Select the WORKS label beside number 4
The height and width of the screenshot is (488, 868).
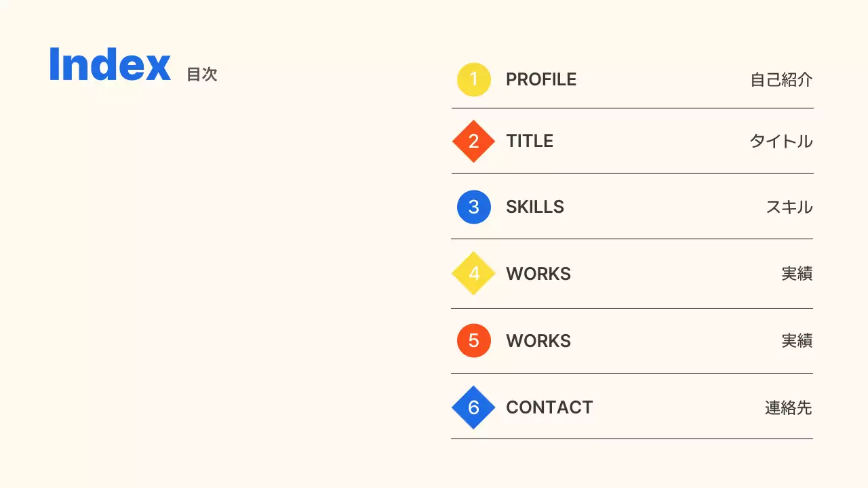pos(538,274)
